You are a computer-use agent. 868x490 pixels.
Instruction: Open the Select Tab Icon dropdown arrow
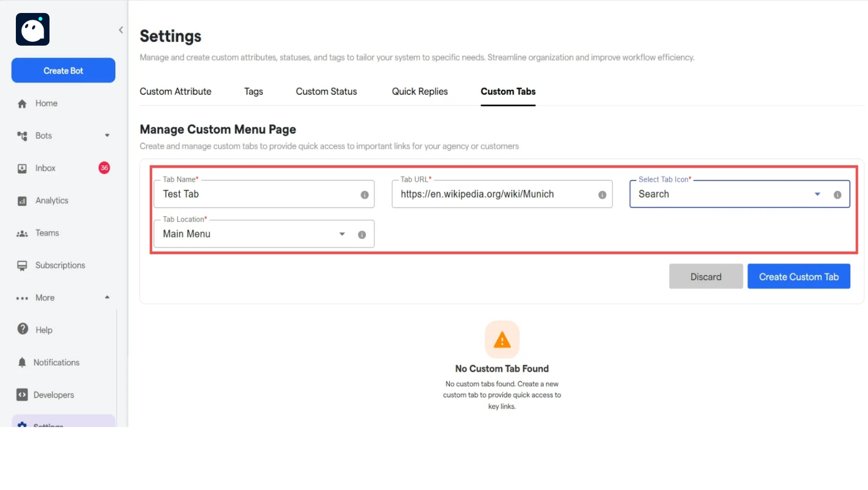click(x=818, y=194)
